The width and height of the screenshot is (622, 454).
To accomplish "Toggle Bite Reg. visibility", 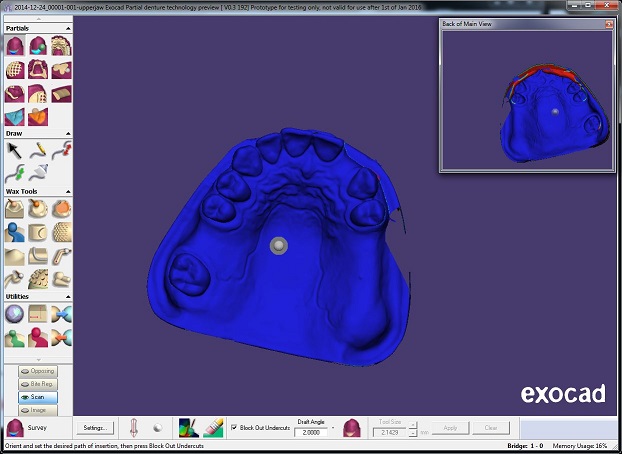I will click(x=38, y=384).
